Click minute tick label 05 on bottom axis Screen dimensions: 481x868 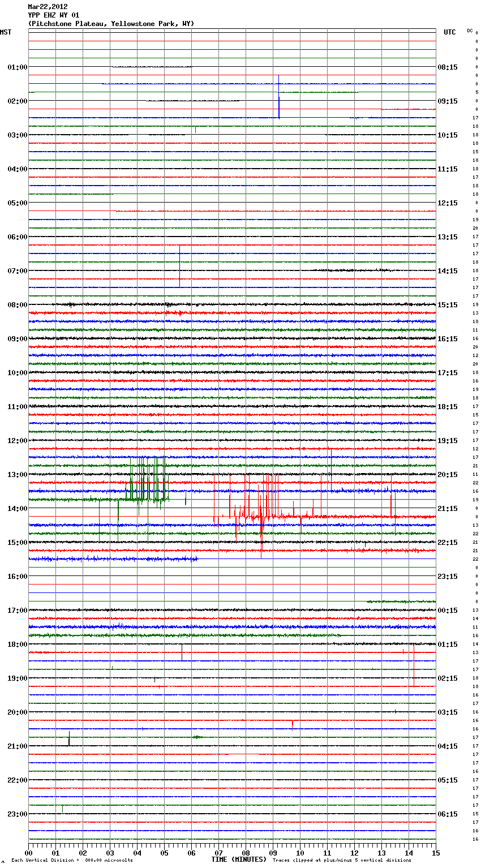click(x=164, y=853)
